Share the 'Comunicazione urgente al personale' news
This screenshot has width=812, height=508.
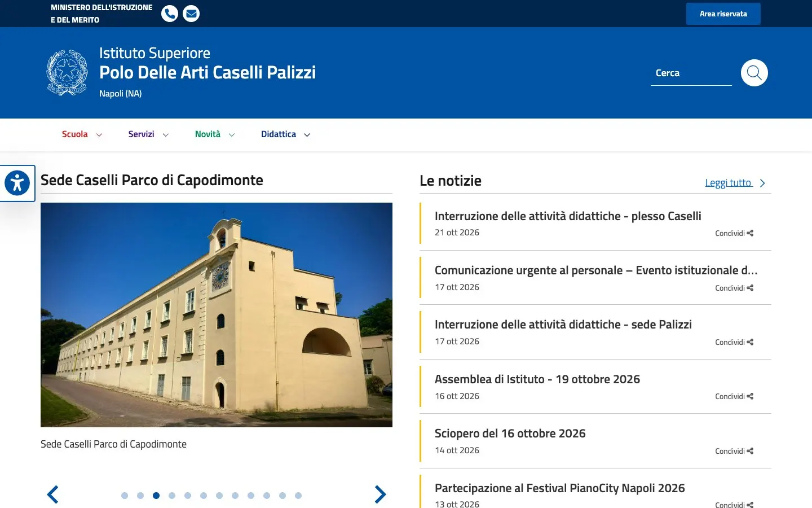734,288
